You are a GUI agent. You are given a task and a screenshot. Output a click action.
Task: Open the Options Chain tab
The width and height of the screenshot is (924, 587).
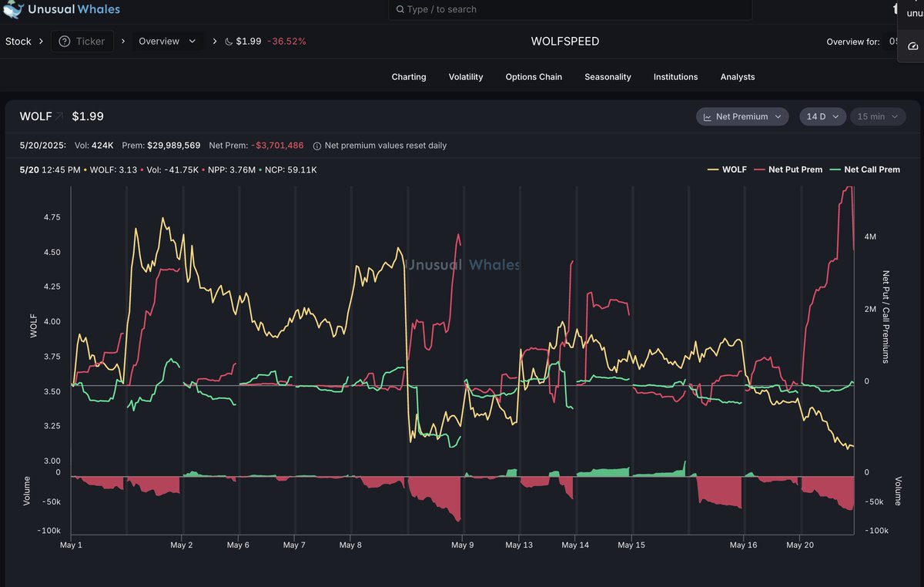tap(534, 77)
